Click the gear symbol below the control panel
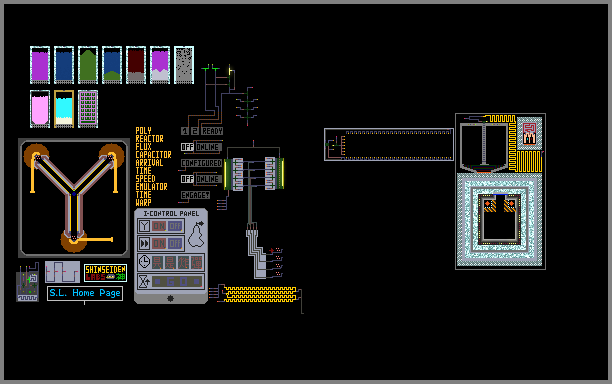The image size is (612, 384). (x=170, y=299)
